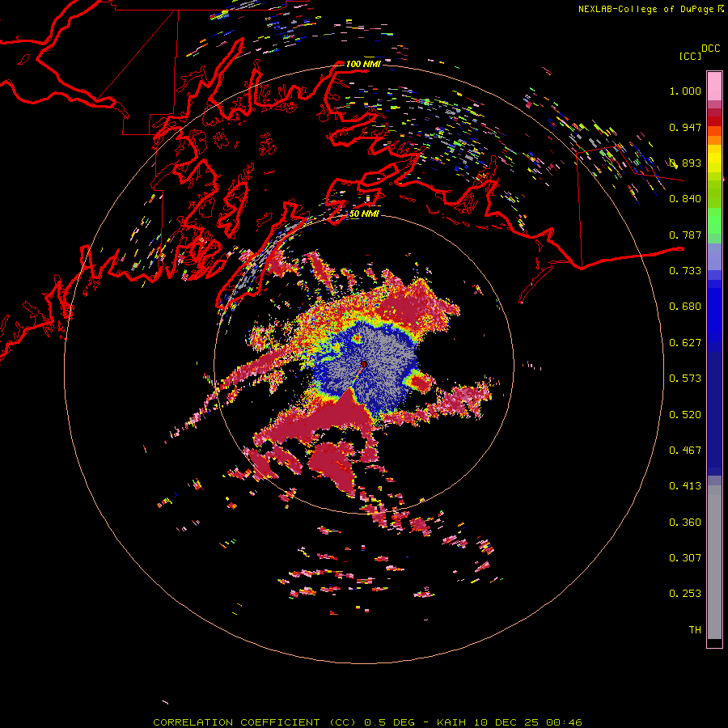Screen dimensions: 728x728
Task: Click the 50 NMI range ring label
Action: click(x=364, y=214)
